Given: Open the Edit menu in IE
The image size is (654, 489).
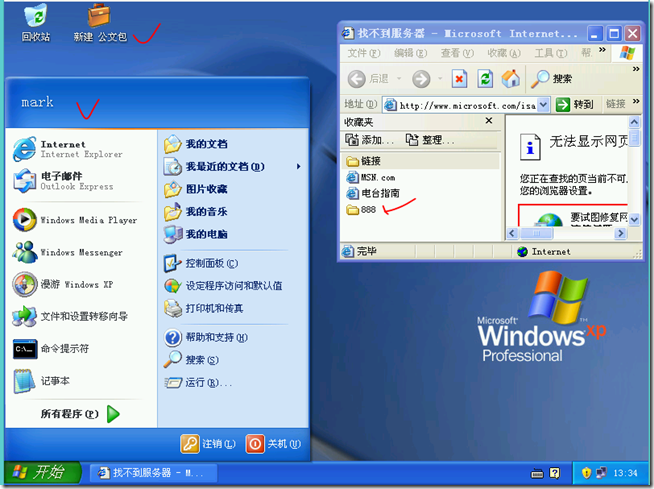Looking at the screenshot, I should tap(411, 53).
